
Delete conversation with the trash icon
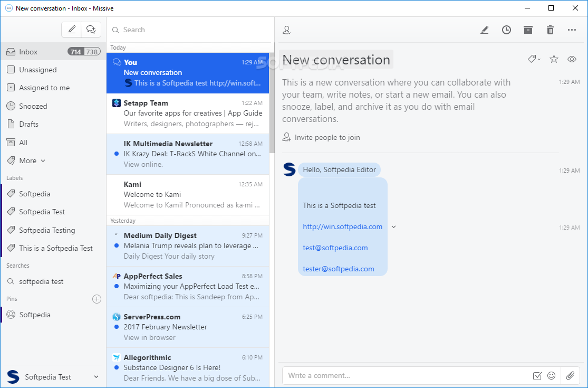point(550,30)
